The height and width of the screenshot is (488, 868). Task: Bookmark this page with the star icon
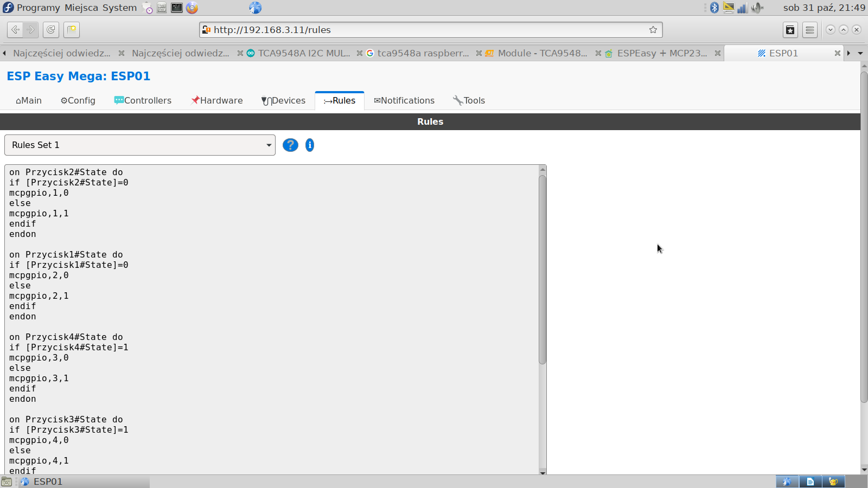coord(653,30)
